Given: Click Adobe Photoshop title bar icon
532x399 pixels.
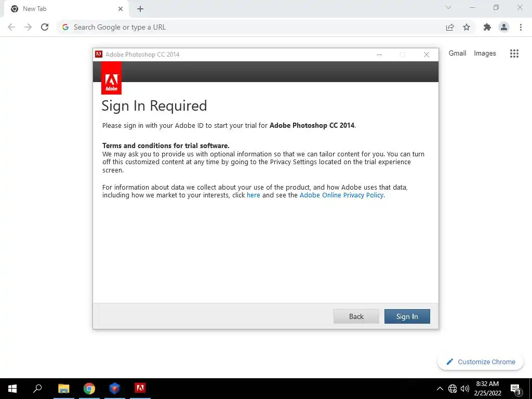Looking at the screenshot, I should [99, 54].
